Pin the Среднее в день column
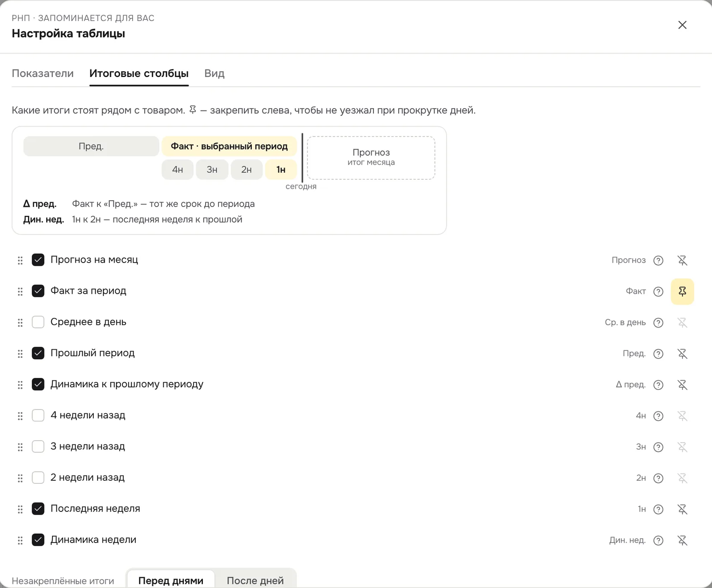 [x=682, y=323]
